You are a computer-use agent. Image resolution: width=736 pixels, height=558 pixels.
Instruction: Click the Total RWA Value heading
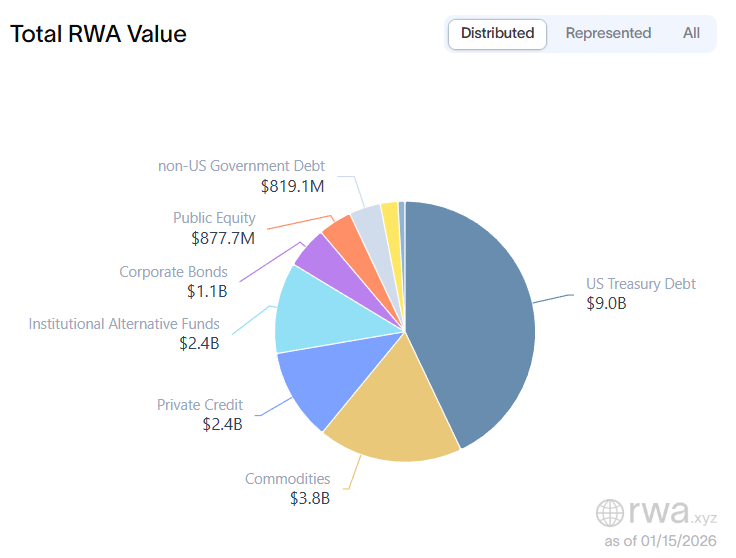98,34
